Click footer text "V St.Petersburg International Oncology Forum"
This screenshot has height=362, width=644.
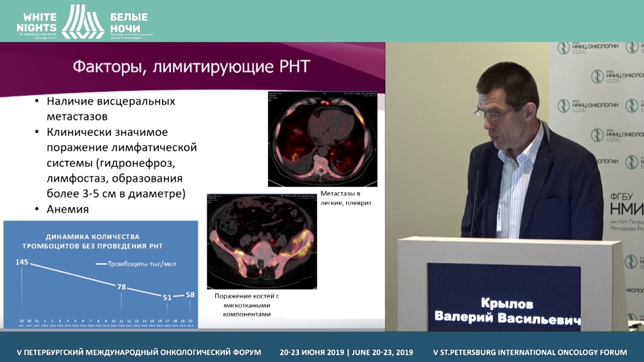[530, 352]
